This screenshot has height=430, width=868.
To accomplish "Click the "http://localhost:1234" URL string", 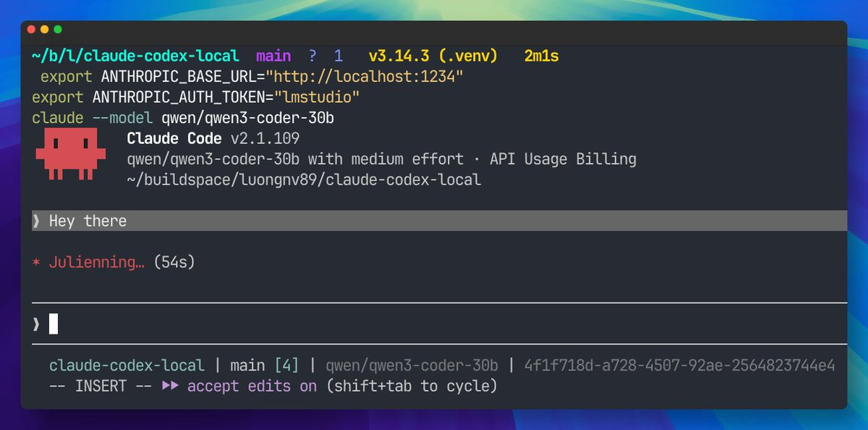I will click(x=365, y=76).
